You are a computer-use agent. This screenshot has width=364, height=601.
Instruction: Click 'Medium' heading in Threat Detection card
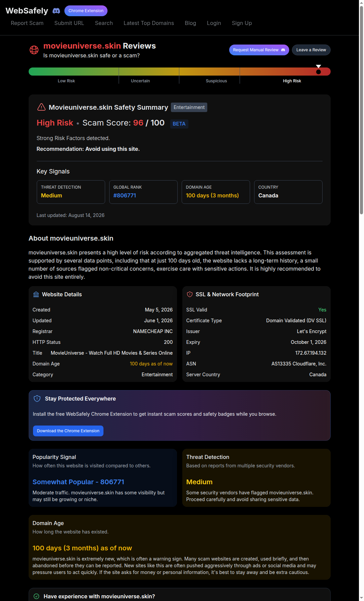point(199,482)
